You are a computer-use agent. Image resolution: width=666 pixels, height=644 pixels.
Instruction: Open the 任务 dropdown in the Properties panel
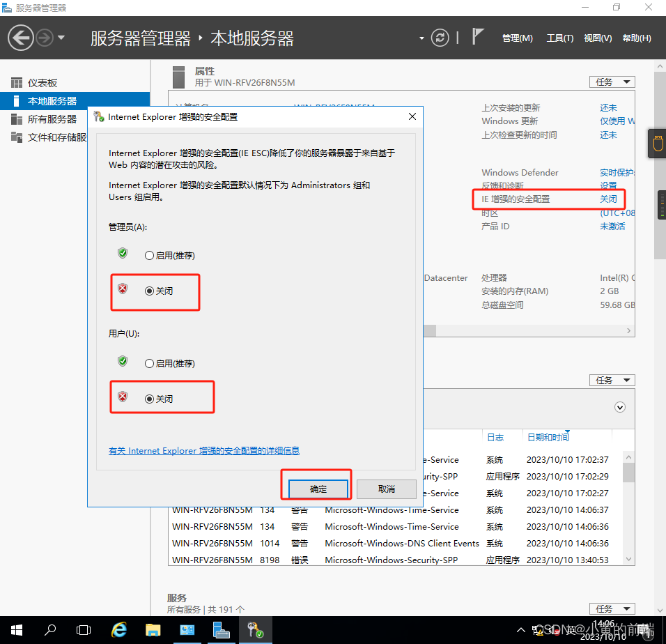(612, 82)
